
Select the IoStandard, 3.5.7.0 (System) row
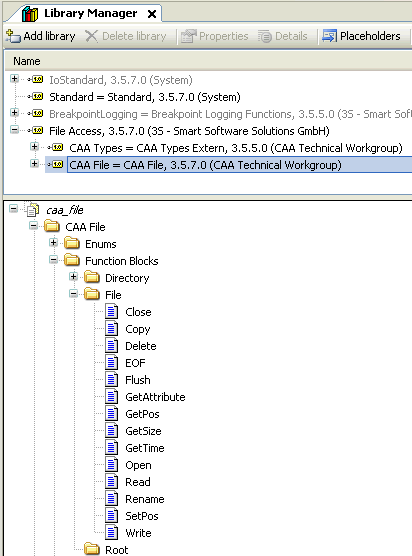point(121,80)
